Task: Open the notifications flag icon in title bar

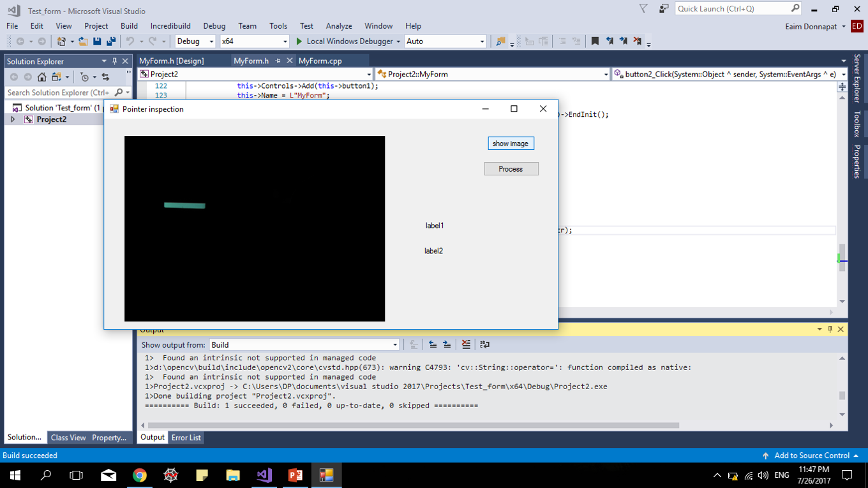Action: (x=643, y=8)
